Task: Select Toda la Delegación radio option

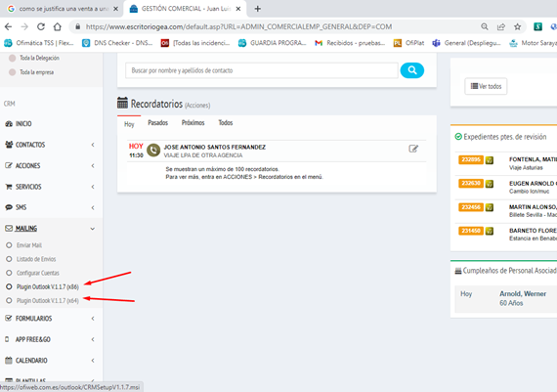Action: [12, 58]
